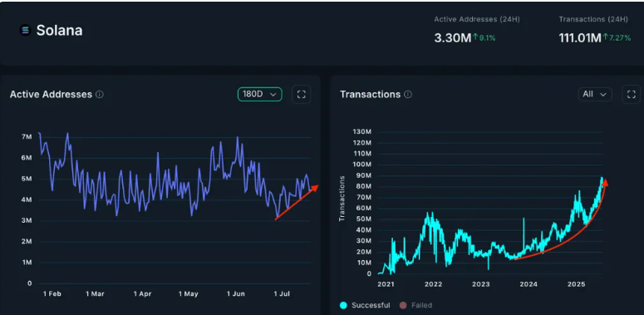The image size is (644, 315).
Task: Open Active Addresses info tooltip icon
Action: 100,95
